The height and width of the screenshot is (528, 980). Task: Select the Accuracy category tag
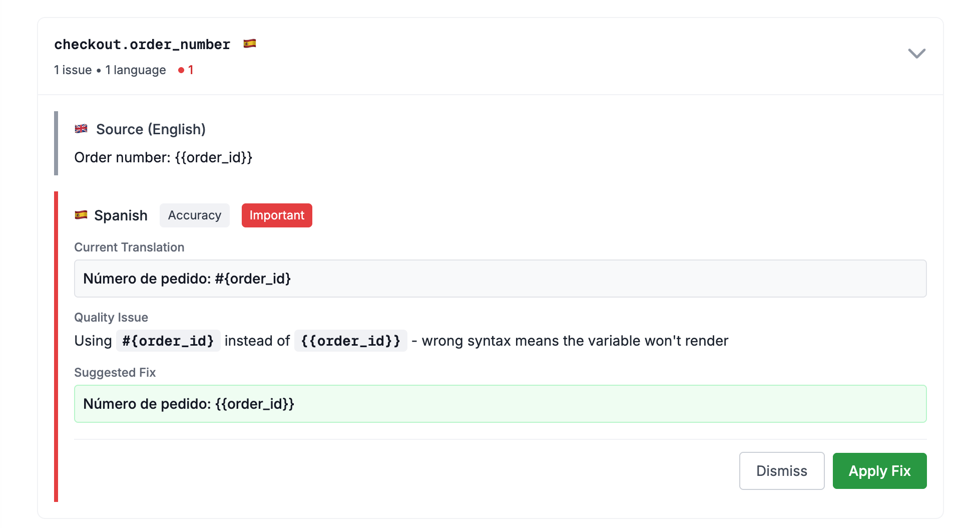pyautogui.click(x=194, y=215)
